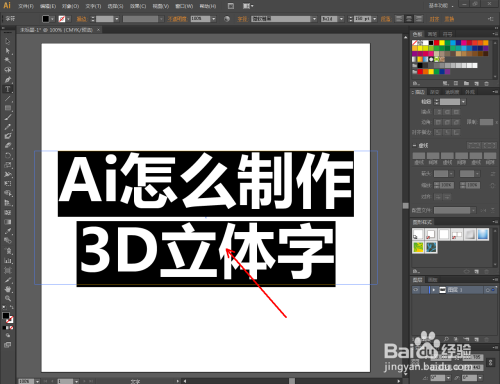Open the 文字(T) menu
500x384 pixels.
[x=93, y=6]
